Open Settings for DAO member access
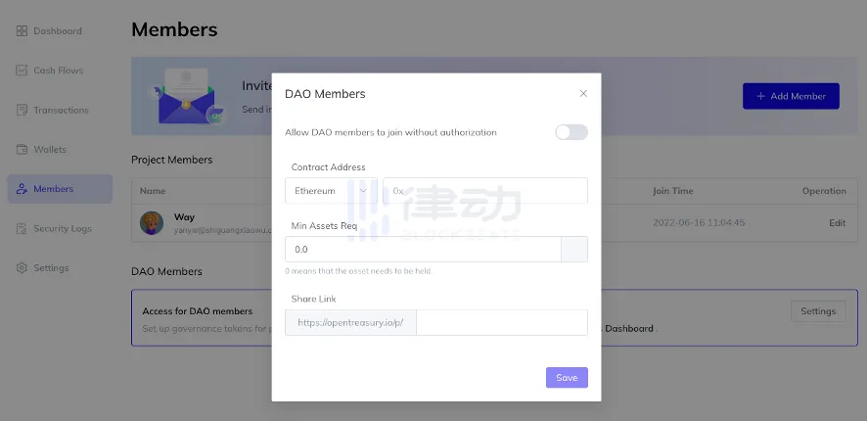Image resolution: width=868 pixels, height=422 pixels. tap(817, 311)
